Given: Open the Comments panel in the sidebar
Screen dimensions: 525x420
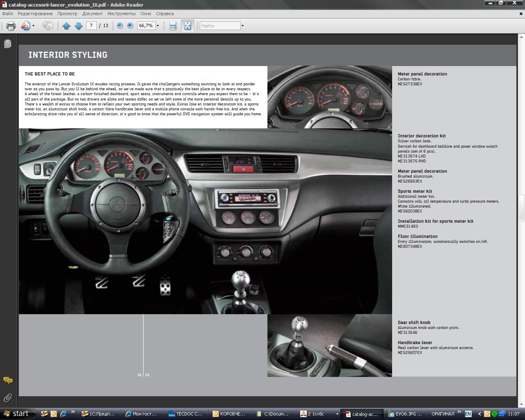Looking at the screenshot, I should [x=8, y=381].
